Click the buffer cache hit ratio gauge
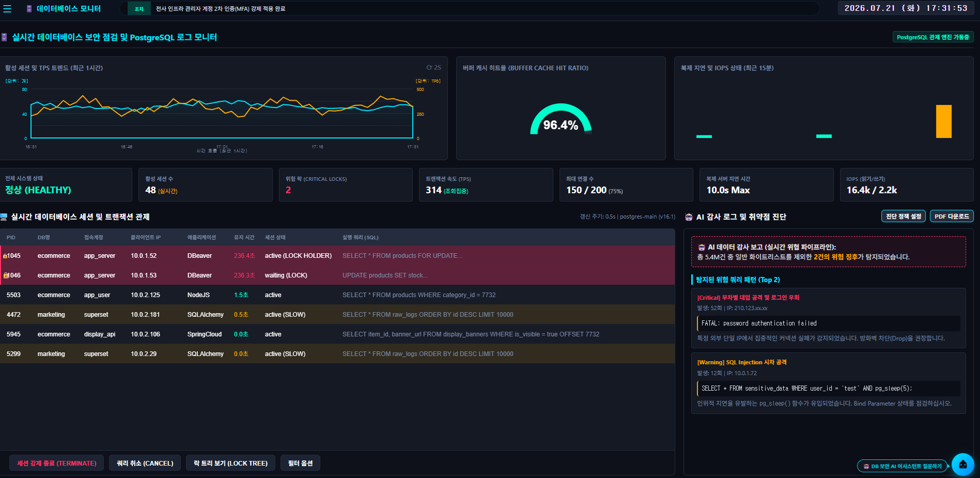This screenshot has width=980, height=478. click(x=561, y=120)
